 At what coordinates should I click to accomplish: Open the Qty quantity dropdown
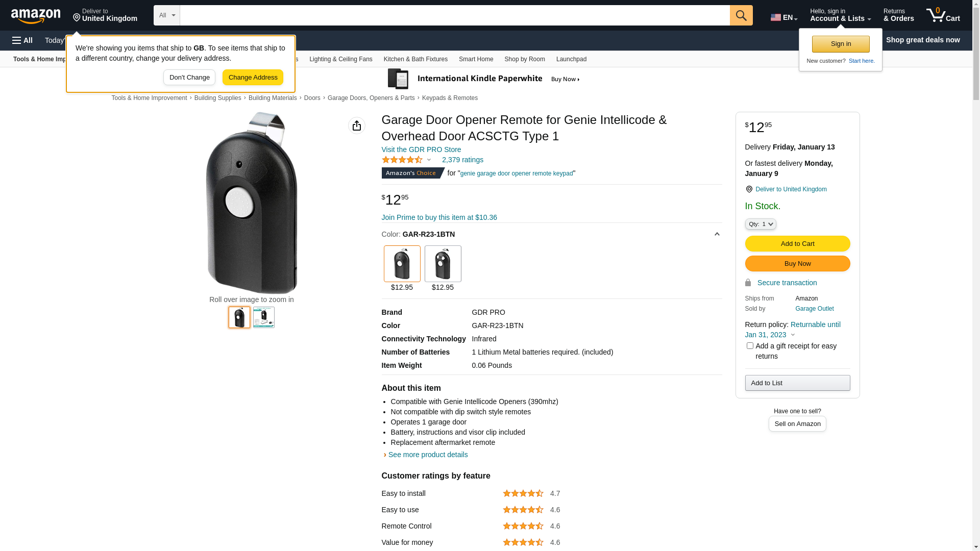coord(760,224)
